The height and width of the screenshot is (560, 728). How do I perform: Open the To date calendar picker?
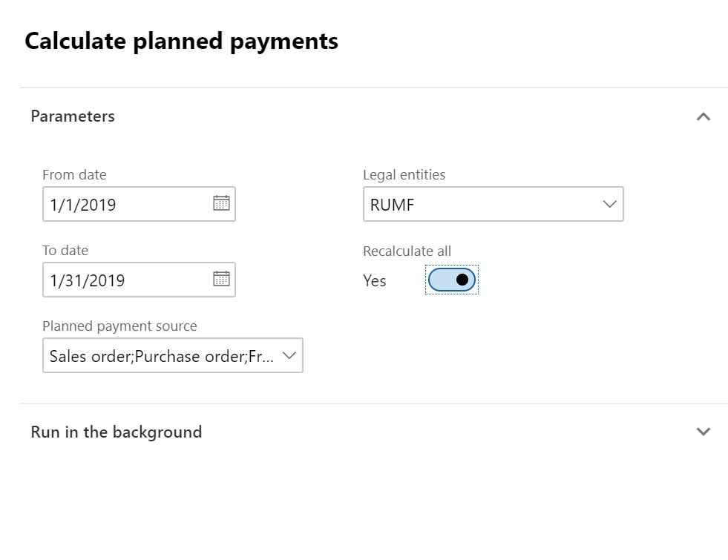coord(221,280)
